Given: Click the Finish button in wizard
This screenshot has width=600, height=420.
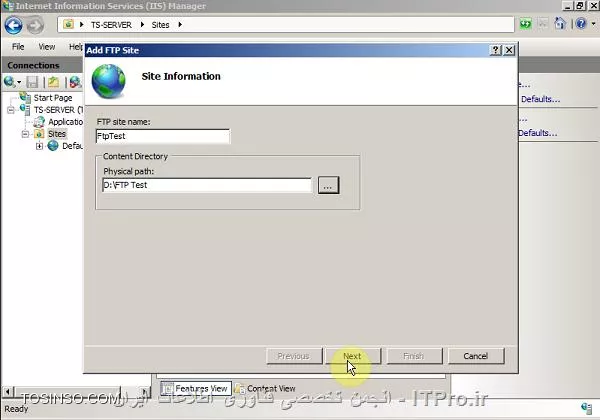Looking at the screenshot, I should tap(414, 356).
